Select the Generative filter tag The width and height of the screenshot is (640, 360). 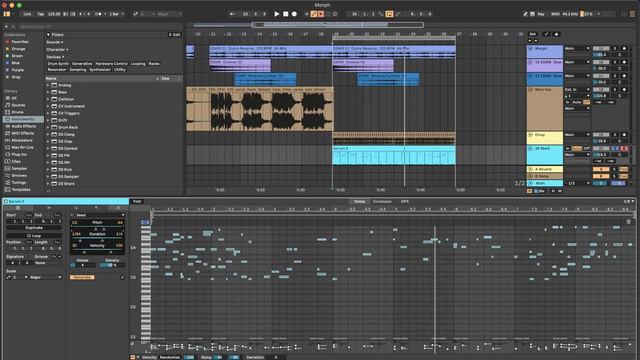[82, 64]
